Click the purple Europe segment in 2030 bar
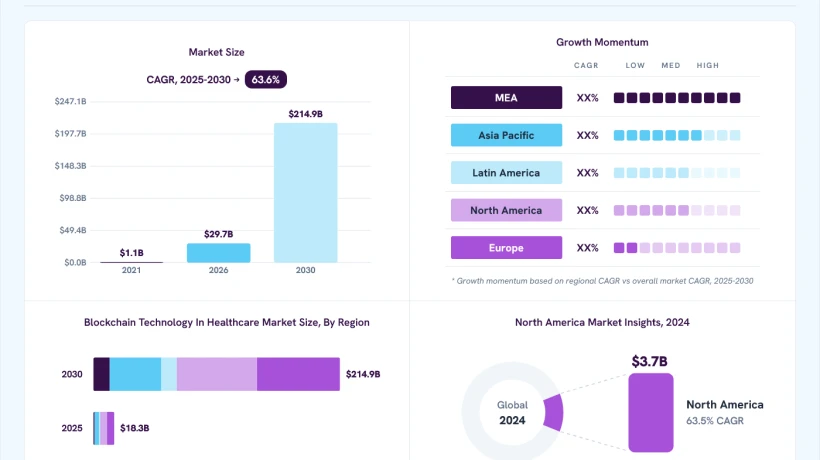This screenshot has width=820, height=460. (298, 374)
